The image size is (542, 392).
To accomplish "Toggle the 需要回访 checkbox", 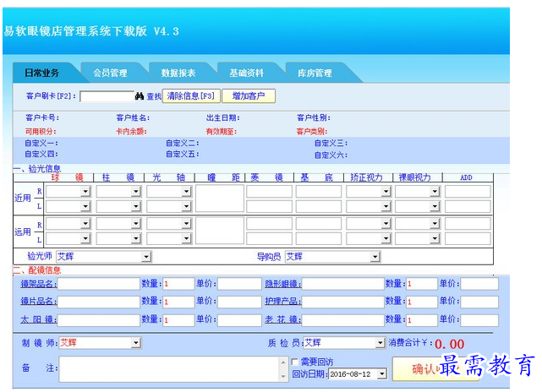I will tap(295, 362).
